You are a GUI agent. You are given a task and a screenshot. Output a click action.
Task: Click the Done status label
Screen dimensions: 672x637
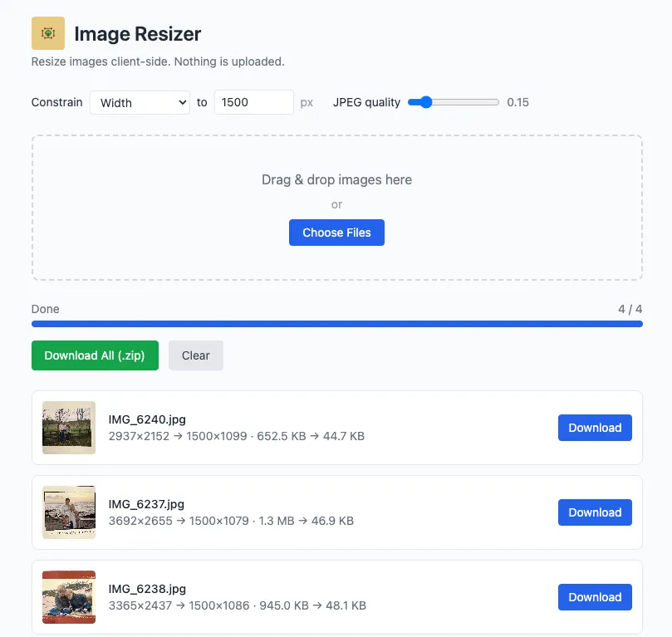[46, 309]
